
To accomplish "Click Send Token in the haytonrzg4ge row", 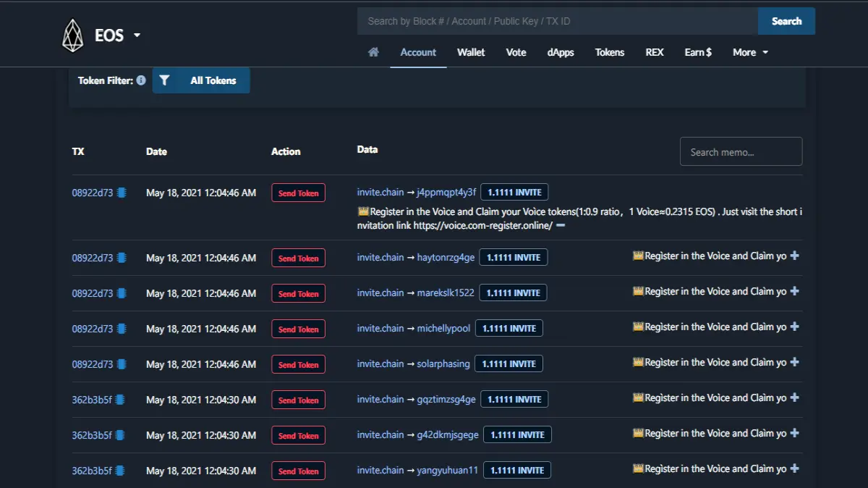I will click(298, 258).
